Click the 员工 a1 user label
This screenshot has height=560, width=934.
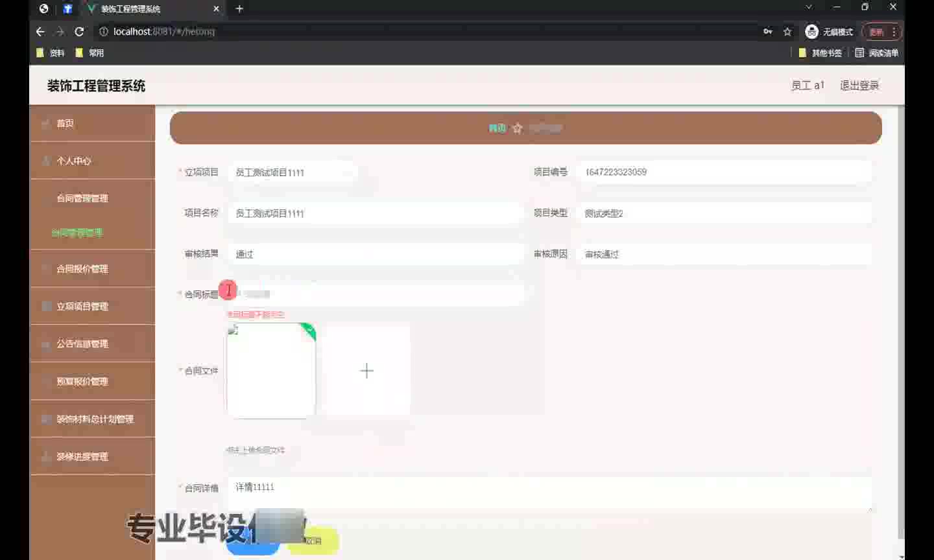click(x=808, y=86)
